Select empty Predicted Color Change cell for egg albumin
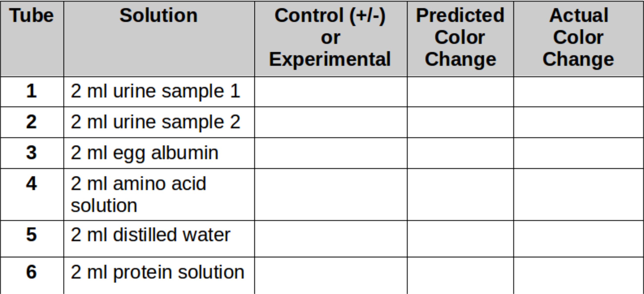This screenshot has height=294, width=644. pos(460,153)
